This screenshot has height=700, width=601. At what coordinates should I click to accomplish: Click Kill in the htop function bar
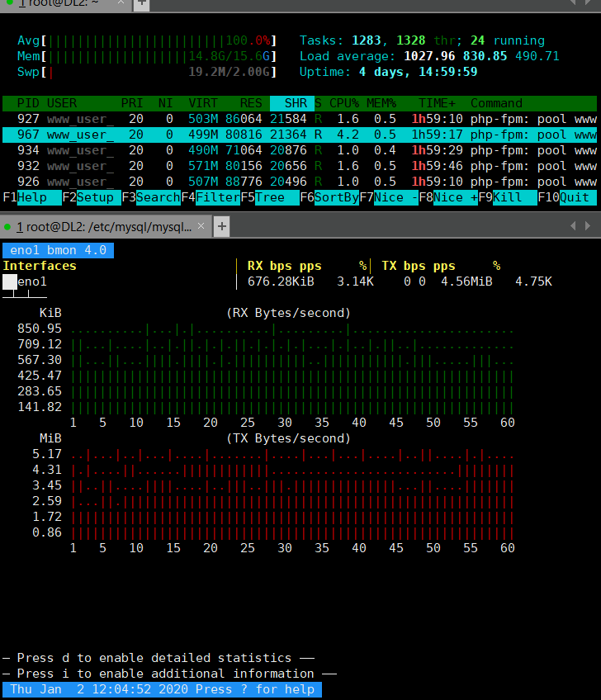pyautogui.click(x=514, y=197)
